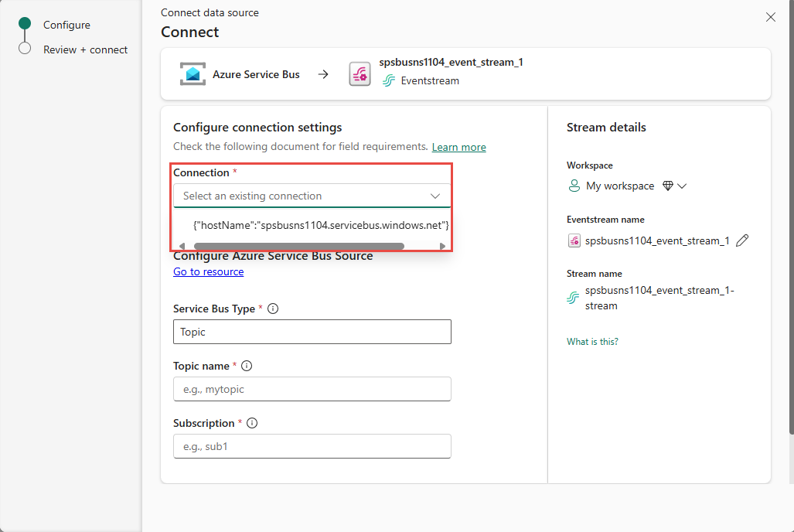This screenshot has height=532, width=794.
Task: Click the dropdown list left scroll arrow
Action: (182, 246)
